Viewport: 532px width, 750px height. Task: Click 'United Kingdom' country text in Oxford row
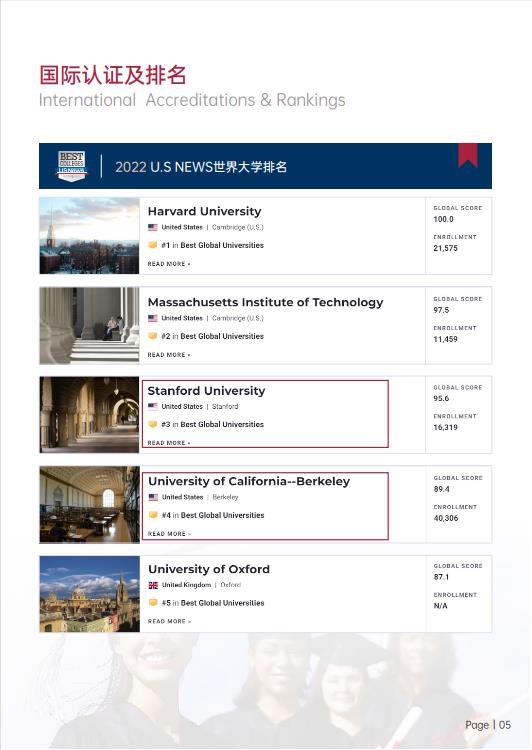pos(186,585)
